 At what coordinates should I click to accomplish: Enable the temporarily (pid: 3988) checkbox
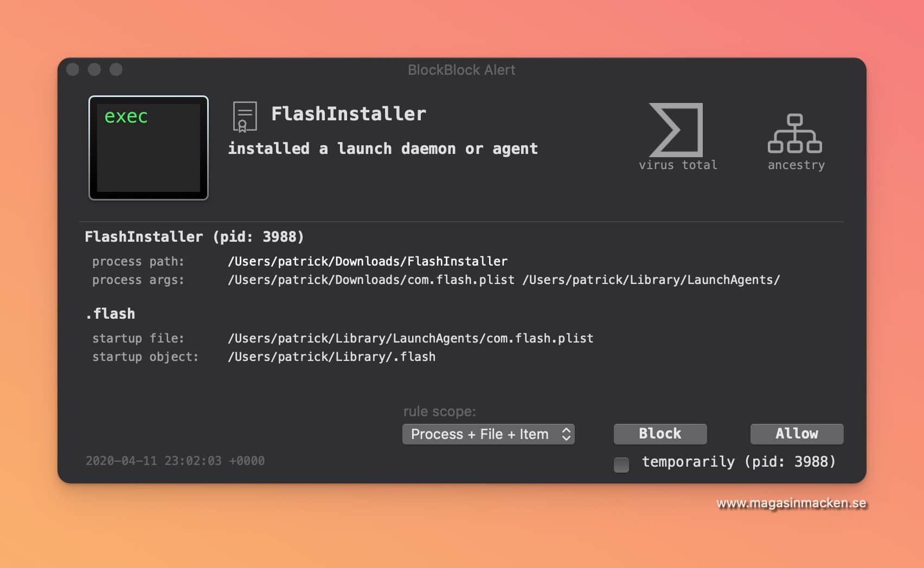coord(621,464)
